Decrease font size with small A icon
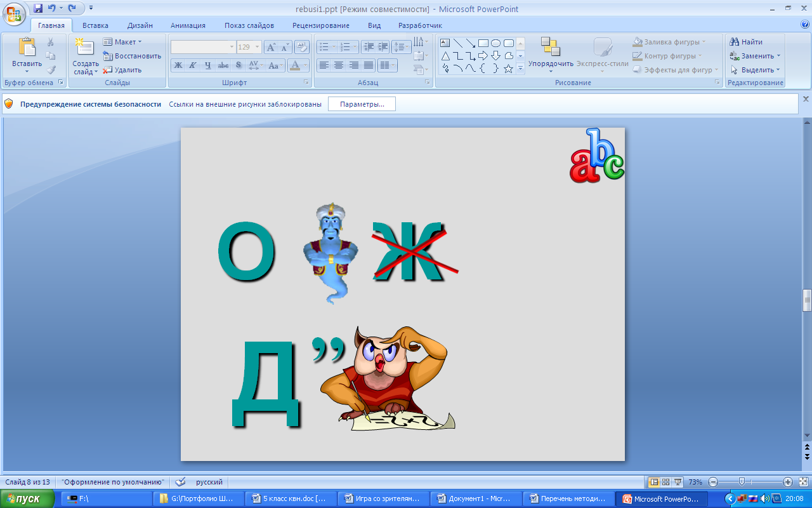The height and width of the screenshot is (508, 812). [285, 47]
